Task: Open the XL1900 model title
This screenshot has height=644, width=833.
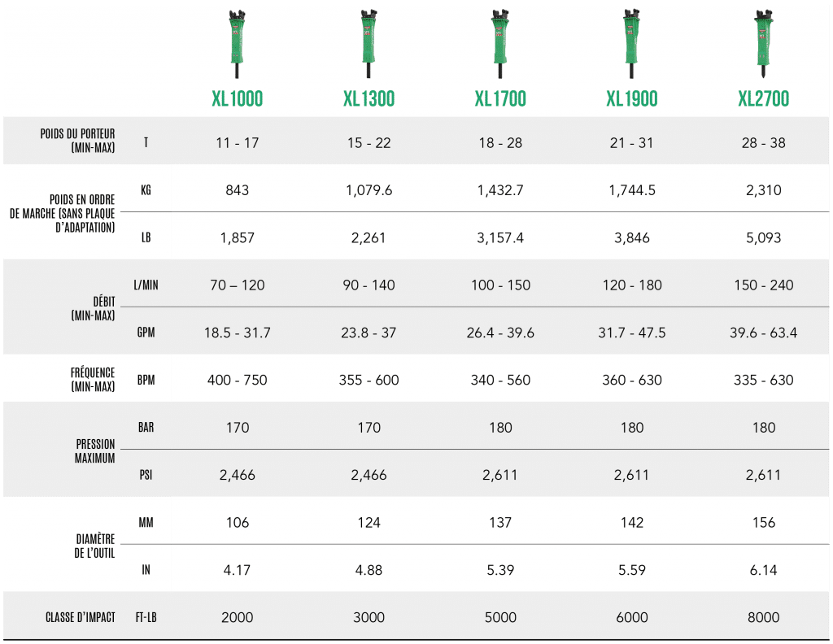Action: click(x=632, y=99)
